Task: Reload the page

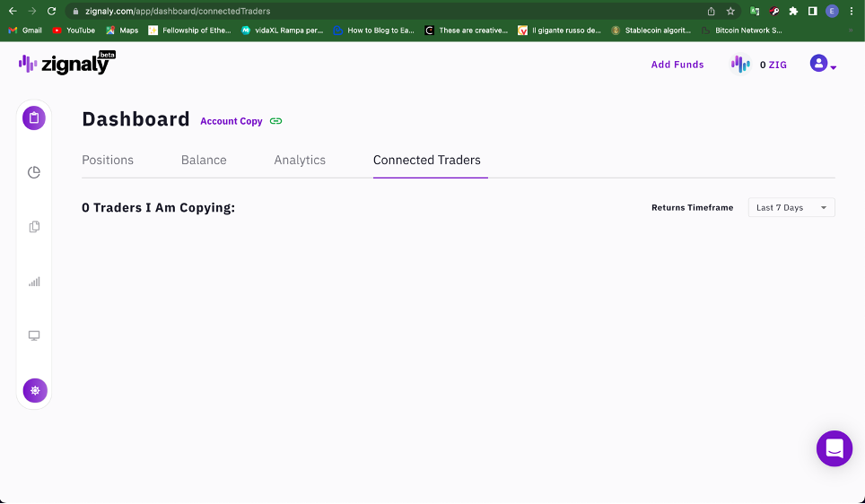Action: point(51,11)
